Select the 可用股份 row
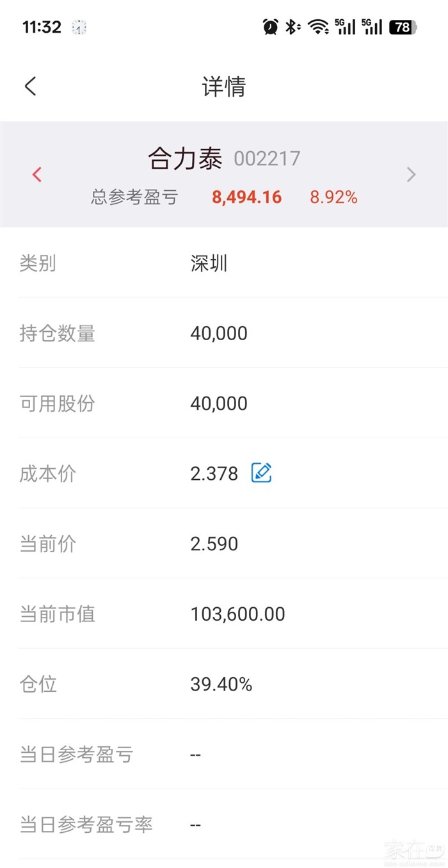Screen dimensions: 448x868 point(224,404)
